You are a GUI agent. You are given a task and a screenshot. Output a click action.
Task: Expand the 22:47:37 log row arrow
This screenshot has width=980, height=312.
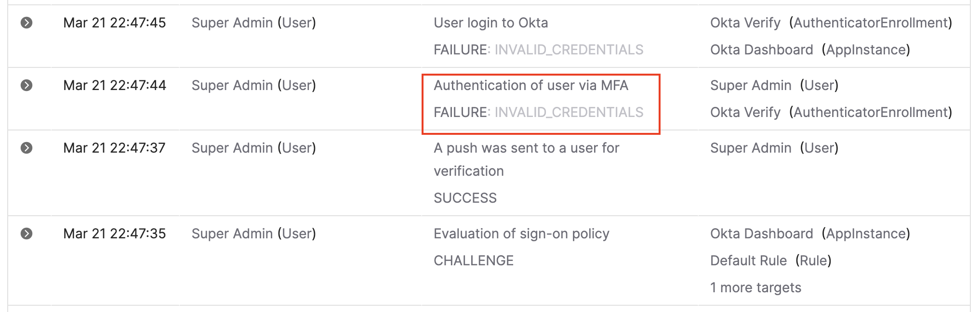pos(26,148)
